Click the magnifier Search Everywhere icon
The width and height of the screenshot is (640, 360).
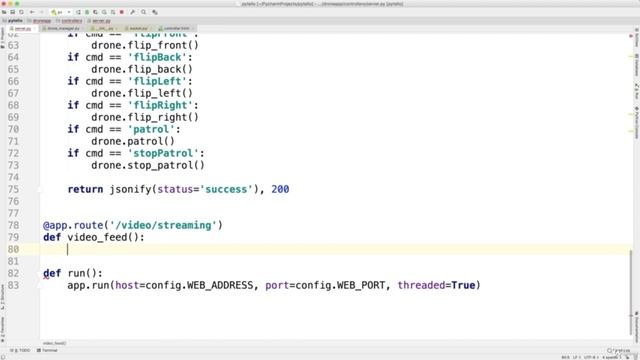click(144, 12)
